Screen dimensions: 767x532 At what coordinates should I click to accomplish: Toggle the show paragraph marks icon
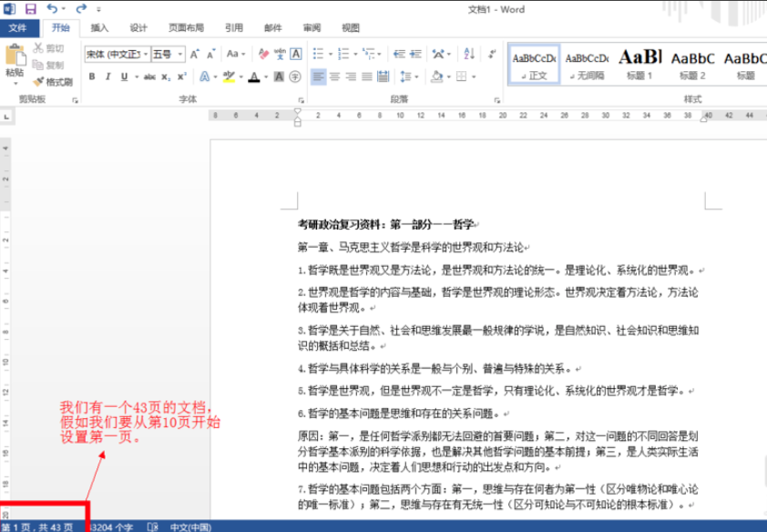click(x=490, y=55)
